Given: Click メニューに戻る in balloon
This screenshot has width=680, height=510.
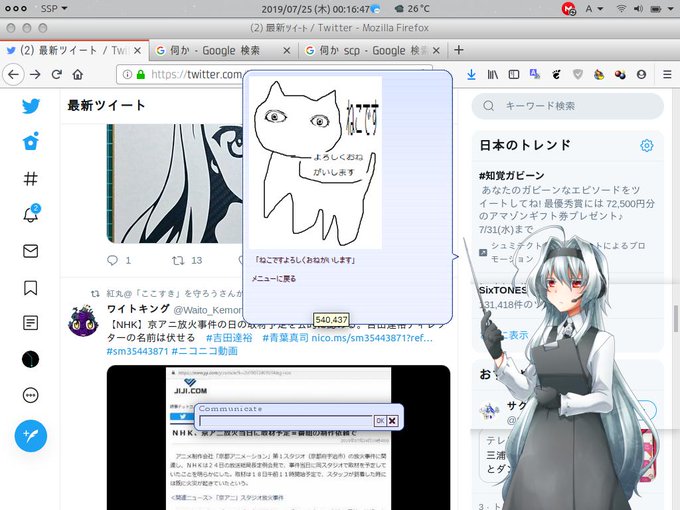Looking at the screenshot, I should (274, 278).
